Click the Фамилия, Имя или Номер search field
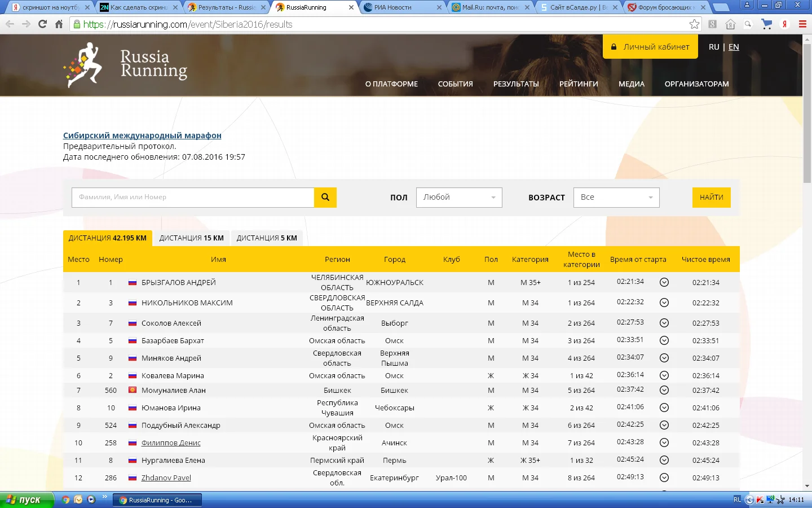 (192, 198)
